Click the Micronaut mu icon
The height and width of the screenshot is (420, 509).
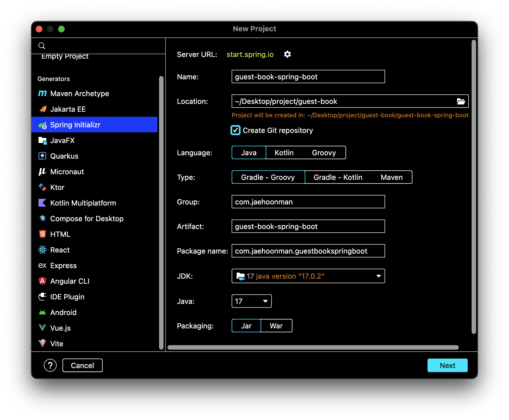[42, 172]
